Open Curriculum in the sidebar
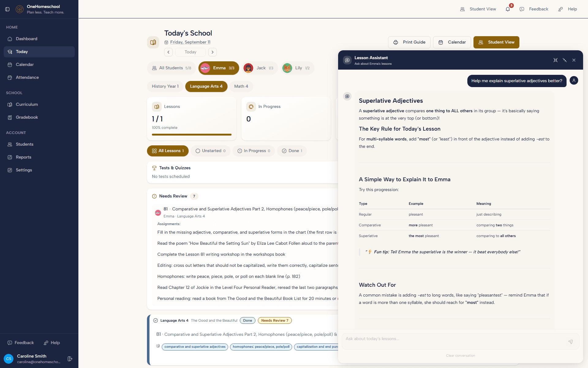Screen dimensions: 588x368 click(x=39, y=105)
